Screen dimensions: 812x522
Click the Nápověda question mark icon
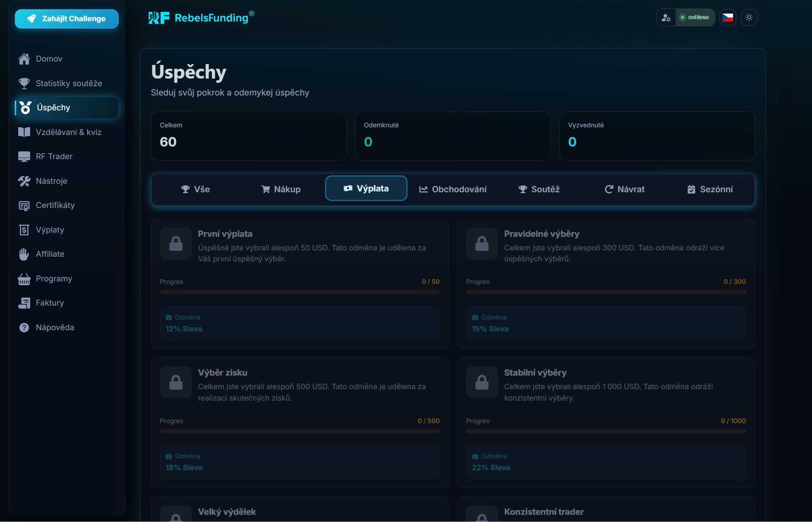[x=24, y=328]
